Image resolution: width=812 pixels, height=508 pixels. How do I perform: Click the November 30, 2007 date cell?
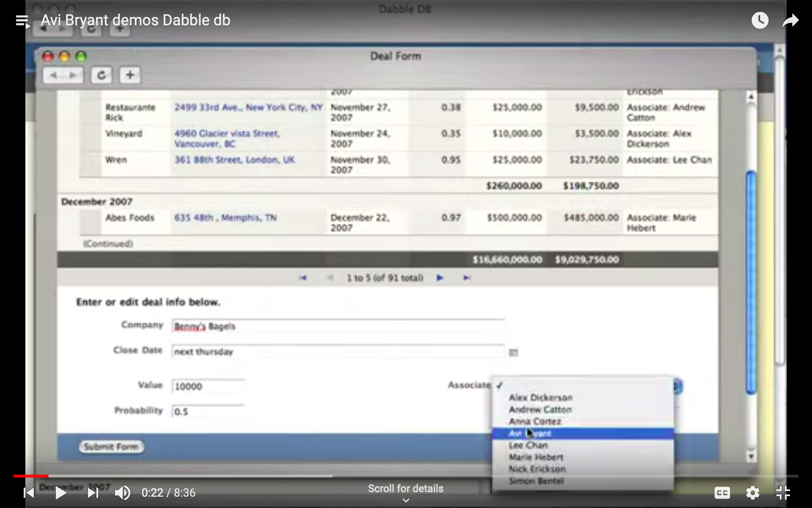pyautogui.click(x=360, y=165)
